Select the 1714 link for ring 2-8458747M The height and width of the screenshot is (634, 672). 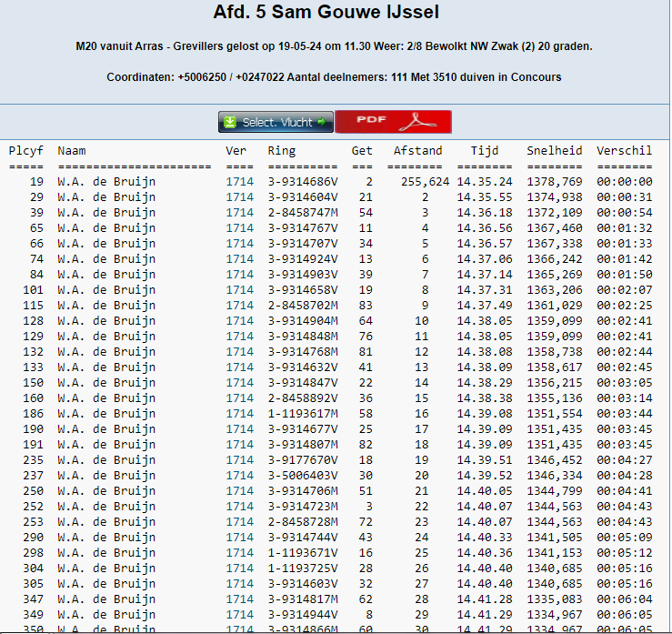pyautogui.click(x=239, y=212)
